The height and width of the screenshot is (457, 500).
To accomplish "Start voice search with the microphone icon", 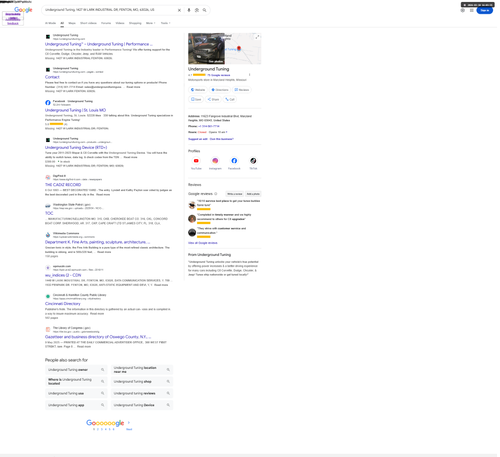I will click(x=189, y=10).
